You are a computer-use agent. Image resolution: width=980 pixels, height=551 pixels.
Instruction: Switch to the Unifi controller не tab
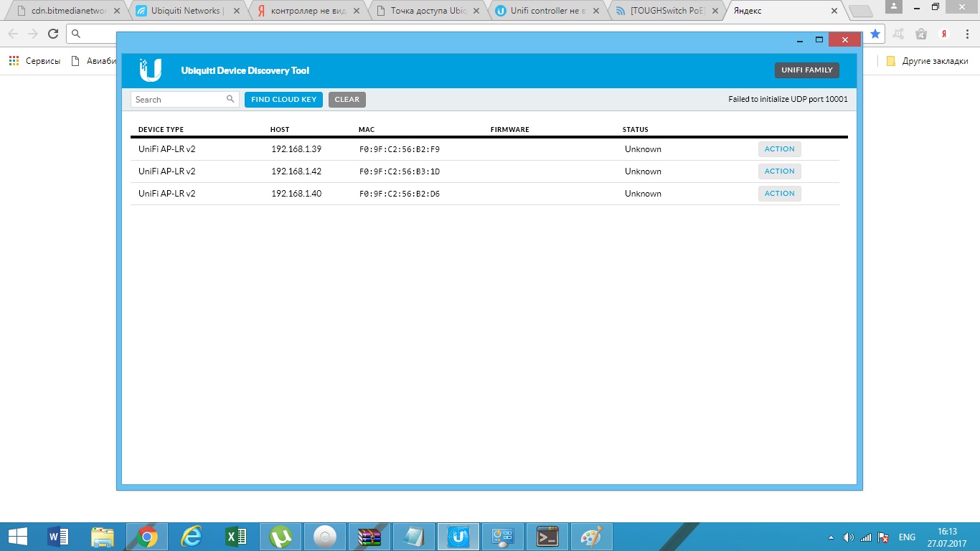pyautogui.click(x=547, y=11)
